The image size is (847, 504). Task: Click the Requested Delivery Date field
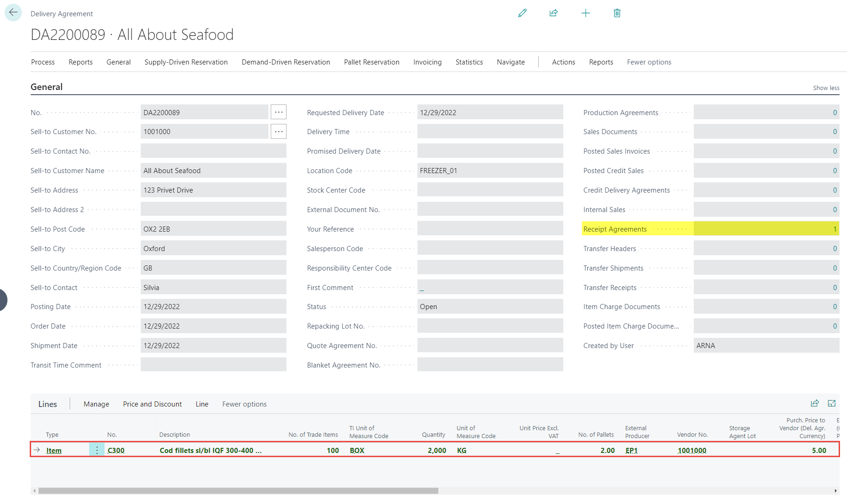pyautogui.click(x=489, y=112)
